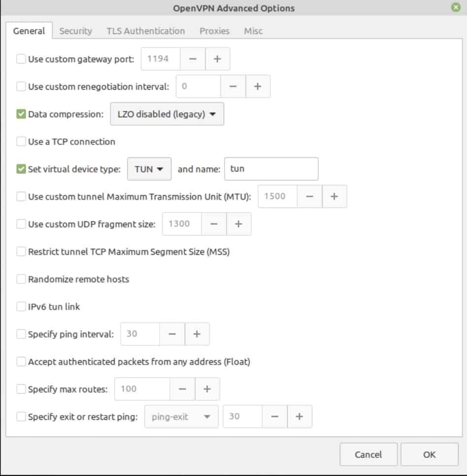The image size is (467, 476).
Task: Switch to the TLS Authentication tab
Action: tap(146, 31)
